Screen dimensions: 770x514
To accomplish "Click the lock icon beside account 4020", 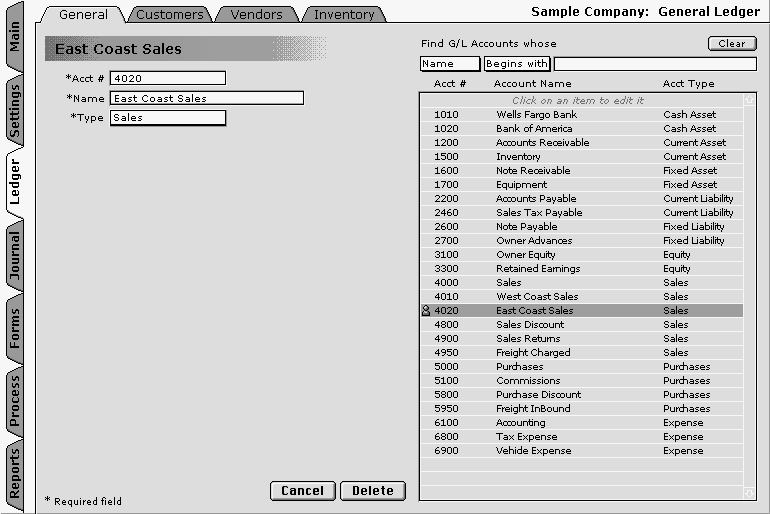I will tap(426, 310).
